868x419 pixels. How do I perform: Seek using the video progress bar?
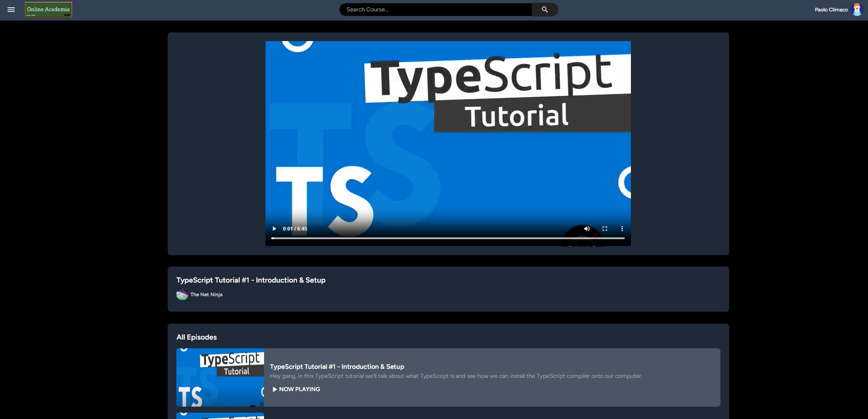pos(448,238)
